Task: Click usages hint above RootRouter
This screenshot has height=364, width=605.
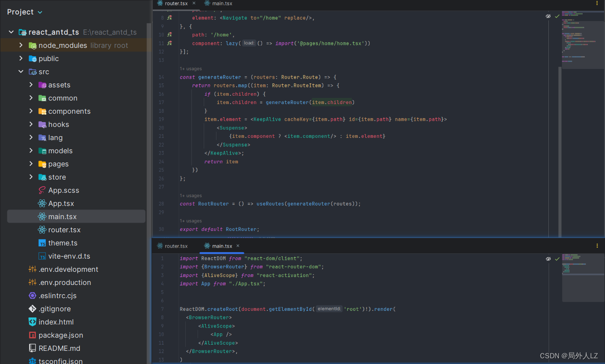Action: coord(191,196)
